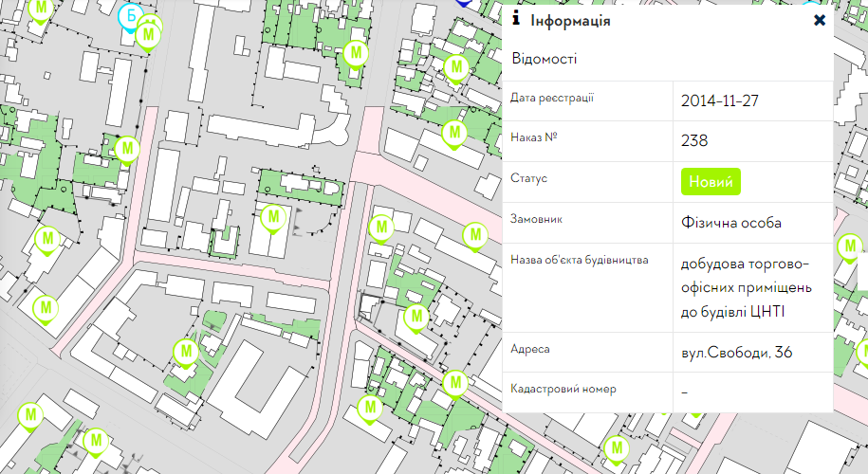Image resolution: width=868 pixels, height=474 pixels.
Task: Click the M marker in the top-left map corner
Action: click(40, 9)
